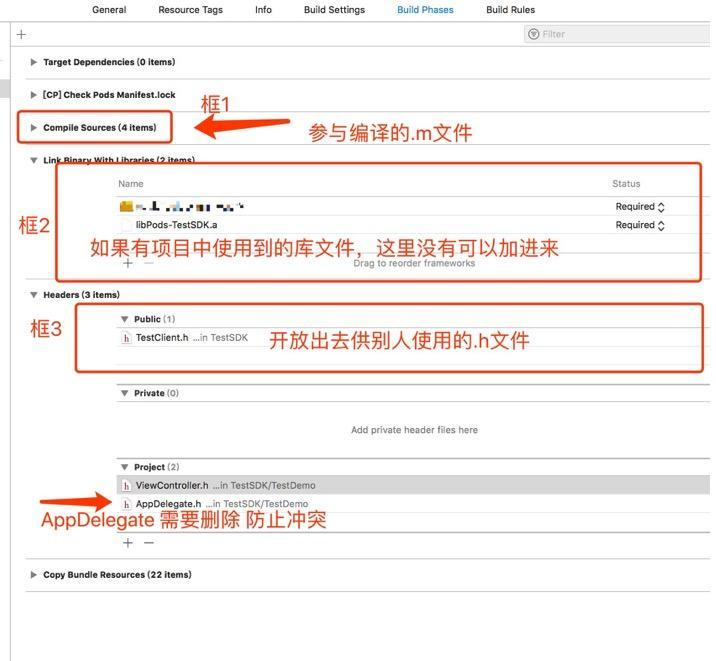The height and width of the screenshot is (661, 716).
Task: Click add header plus button under Project
Action: (x=128, y=543)
